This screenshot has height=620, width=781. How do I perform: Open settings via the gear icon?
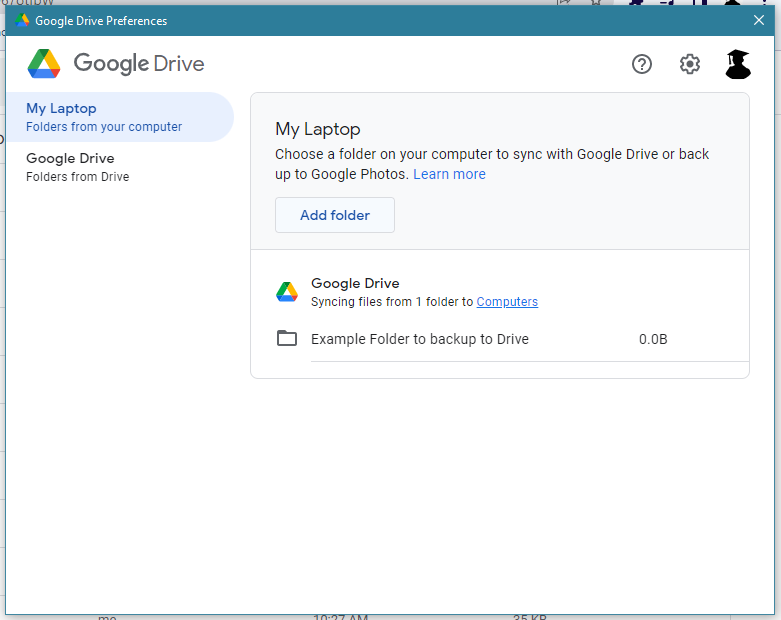(x=690, y=64)
